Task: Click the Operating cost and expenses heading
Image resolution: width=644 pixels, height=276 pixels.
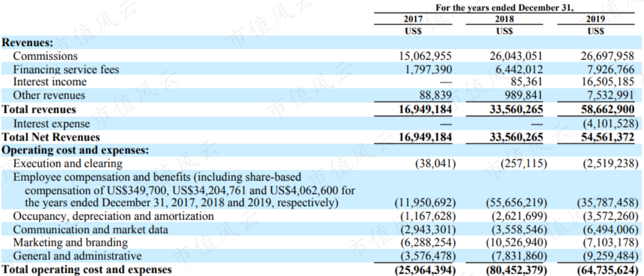Action: pyautogui.click(x=75, y=150)
